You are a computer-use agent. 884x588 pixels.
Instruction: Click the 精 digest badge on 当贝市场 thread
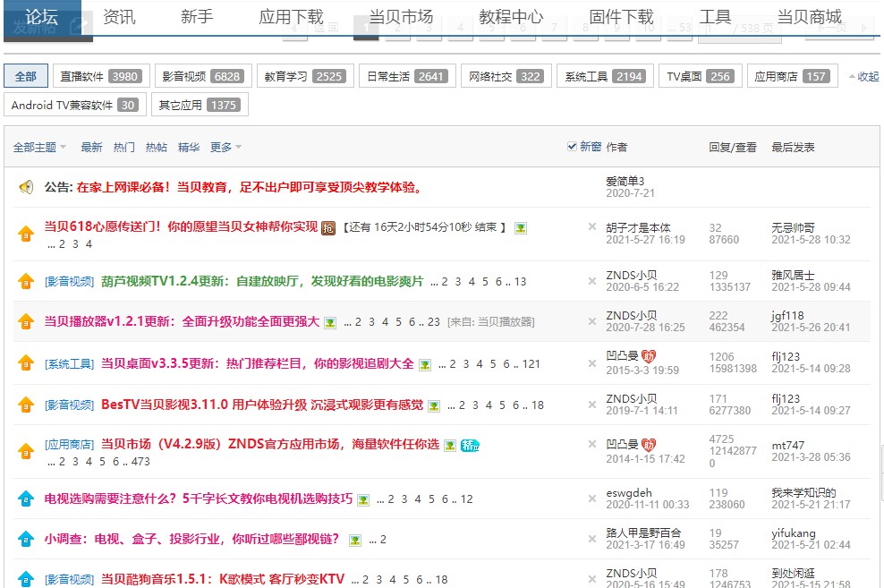pyautogui.click(x=471, y=446)
